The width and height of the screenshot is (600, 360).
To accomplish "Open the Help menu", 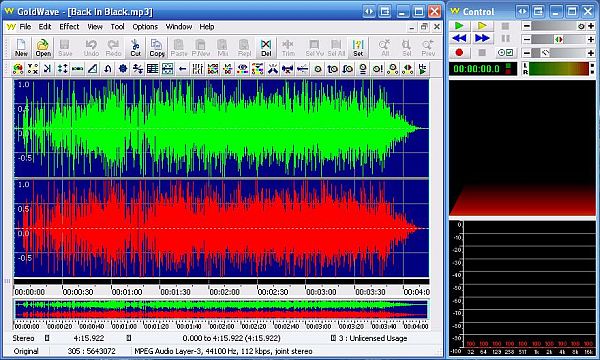I will coord(207,27).
